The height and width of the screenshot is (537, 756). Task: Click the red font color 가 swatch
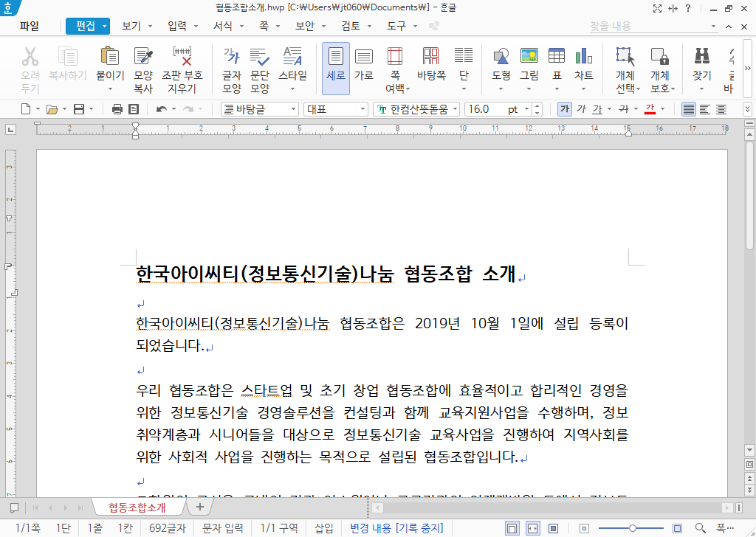pyautogui.click(x=650, y=109)
